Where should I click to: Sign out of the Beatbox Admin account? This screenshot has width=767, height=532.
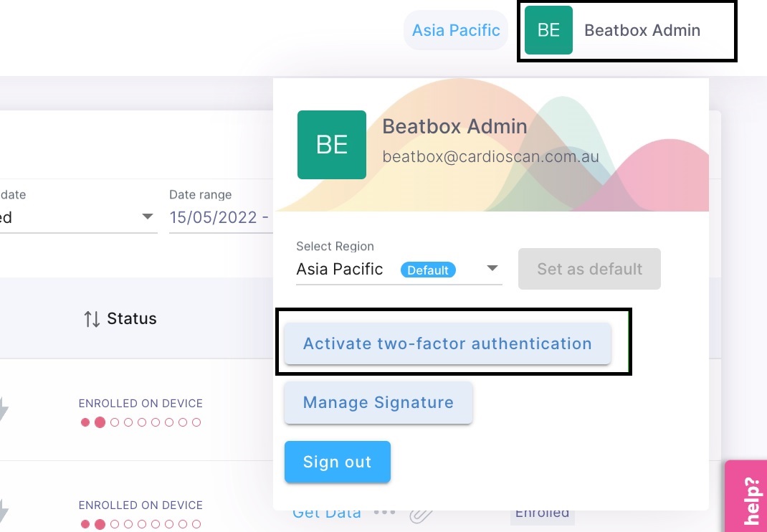[337, 462]
